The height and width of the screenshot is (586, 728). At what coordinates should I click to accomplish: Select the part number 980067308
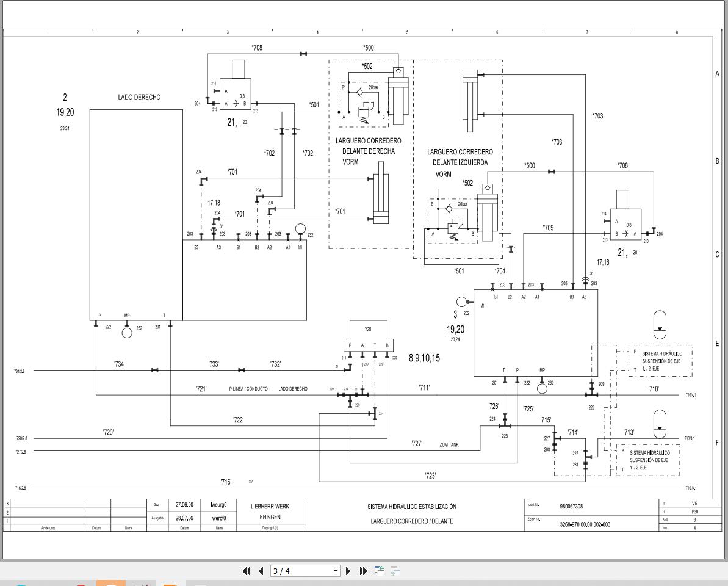(573, 504)
